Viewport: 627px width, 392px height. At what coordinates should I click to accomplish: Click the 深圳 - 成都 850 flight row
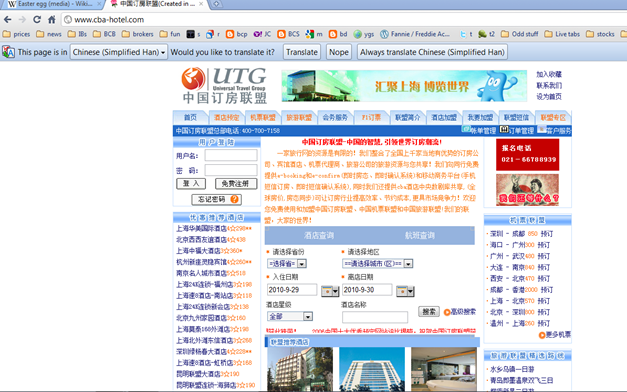click(521, 234)
